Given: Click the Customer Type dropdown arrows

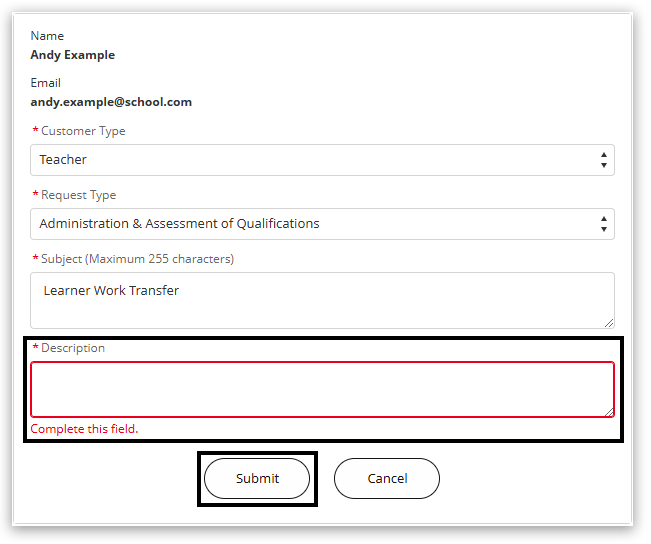Looking at the screenshot, I should tap(603, 160).
